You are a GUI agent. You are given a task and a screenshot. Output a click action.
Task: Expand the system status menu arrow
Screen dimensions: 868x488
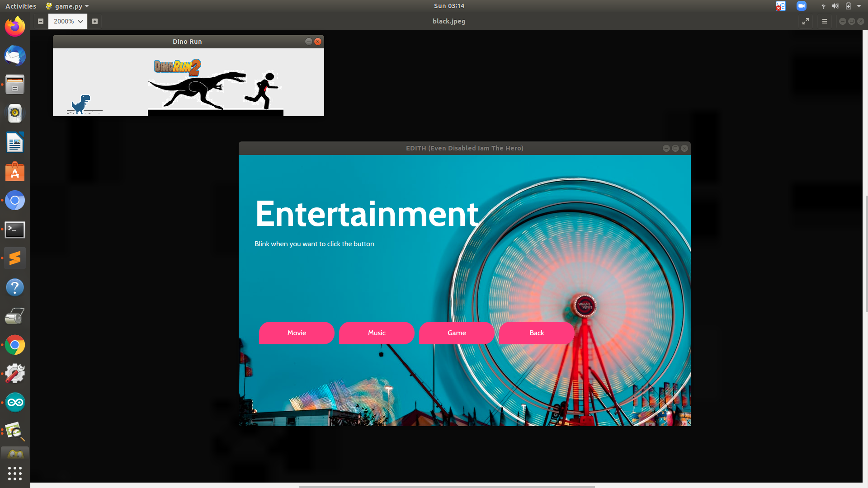tap(859, 6)
